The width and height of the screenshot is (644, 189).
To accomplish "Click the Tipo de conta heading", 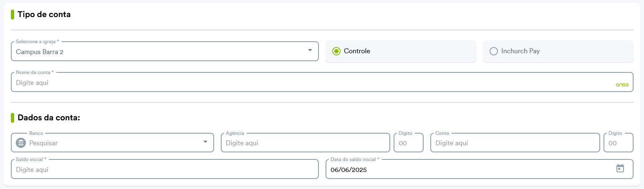I will tap(44, 15).
